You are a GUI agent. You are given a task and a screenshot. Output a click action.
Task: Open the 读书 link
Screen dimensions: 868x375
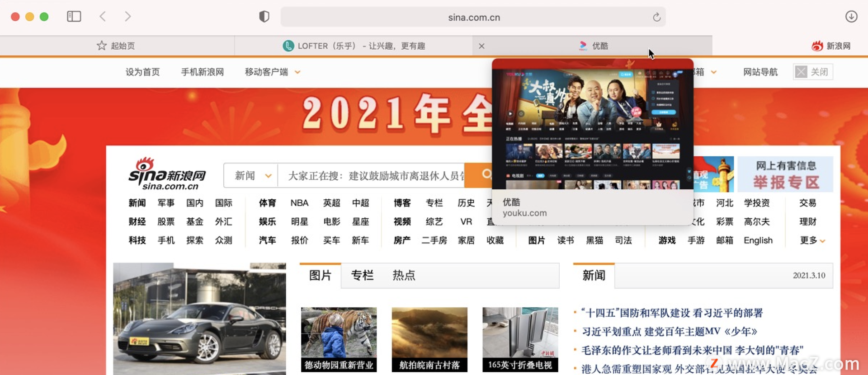(566, 240)
